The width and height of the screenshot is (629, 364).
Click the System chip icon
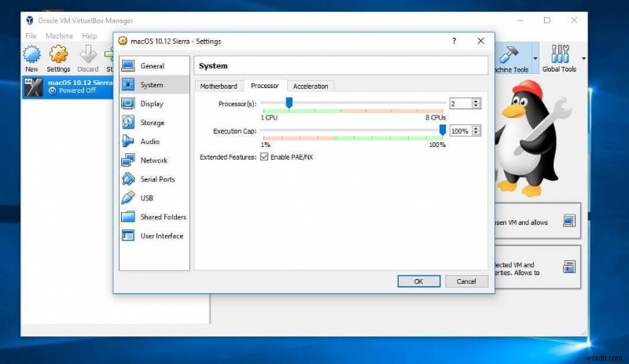tap(128, 85)
